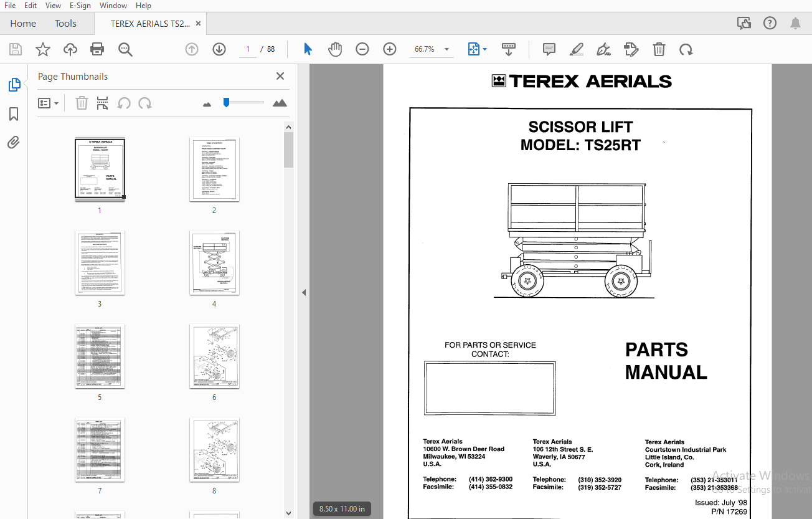The height and width of the screenshot is (519, 812).
Task: Click the 8.50 x 11.00 in page size label
Action: click(342, 508)
